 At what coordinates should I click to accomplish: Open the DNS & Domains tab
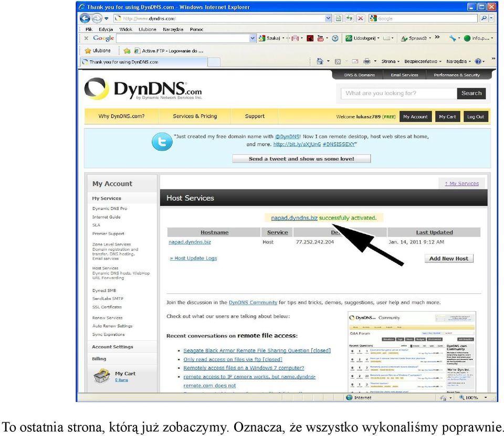pyautogui.click(x=359, y=75)
